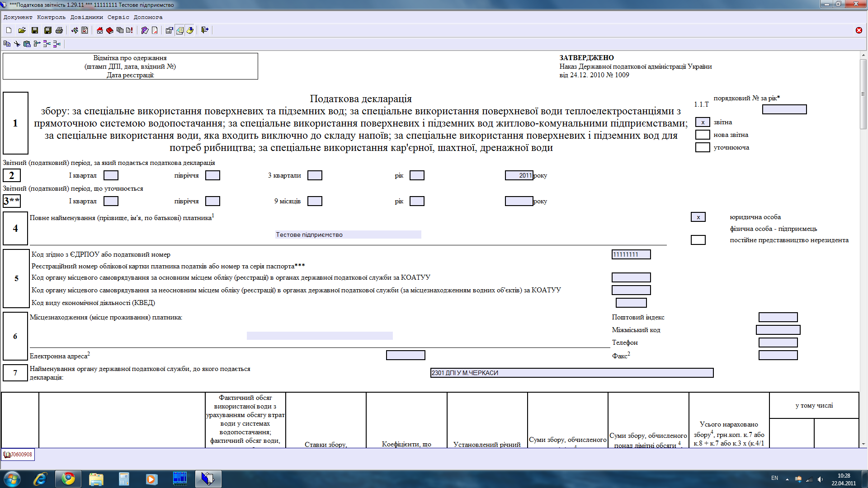Click the clipboard paste icon in second toolbar
The height and width of the screenshot is (488, 868).
[x=27, y=44]
